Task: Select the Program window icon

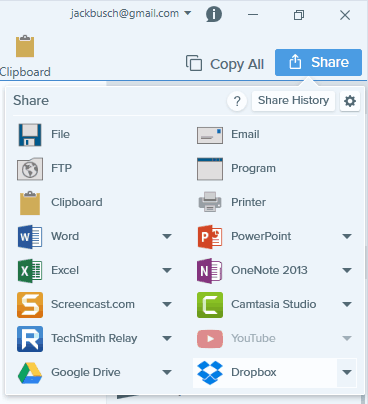Action: [x=210, y=169]
